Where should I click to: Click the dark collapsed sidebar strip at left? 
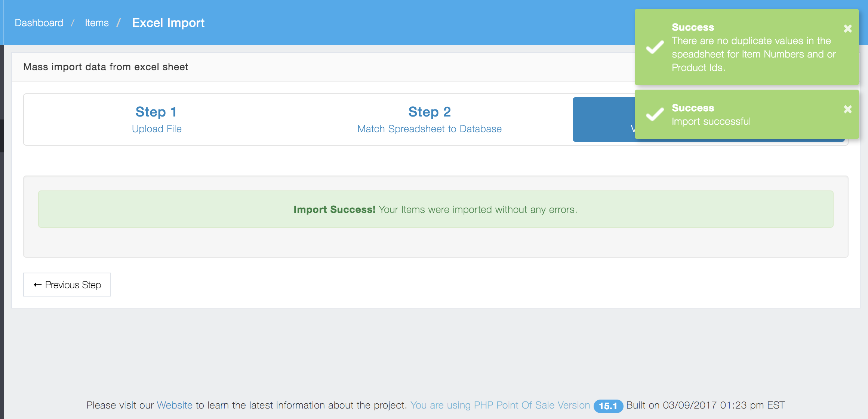[1, 224]
